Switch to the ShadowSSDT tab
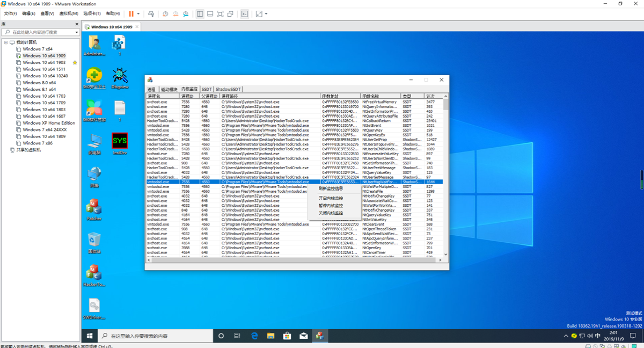 [x=229, y=89]
